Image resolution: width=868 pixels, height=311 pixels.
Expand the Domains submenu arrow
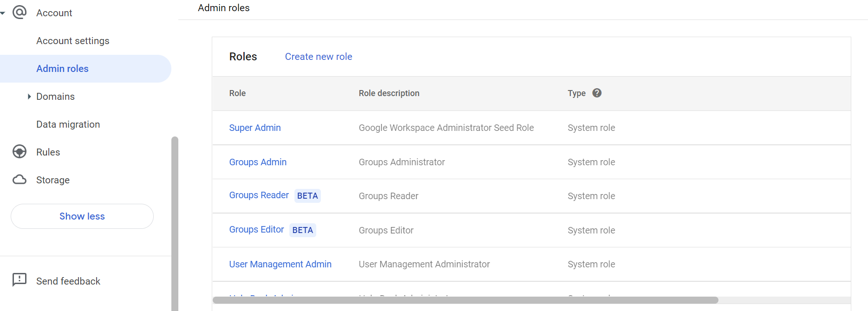pyautogui.click(x=29, y=97)
